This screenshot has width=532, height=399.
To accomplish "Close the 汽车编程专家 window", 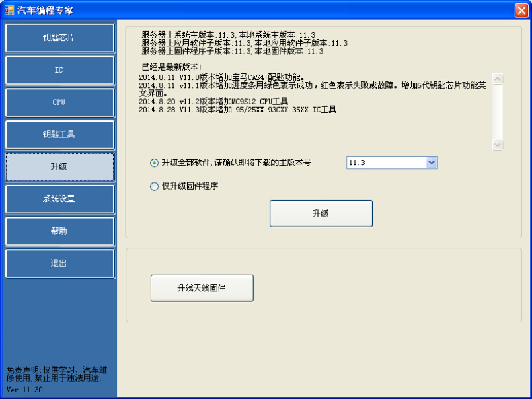I will click(521, 10).
